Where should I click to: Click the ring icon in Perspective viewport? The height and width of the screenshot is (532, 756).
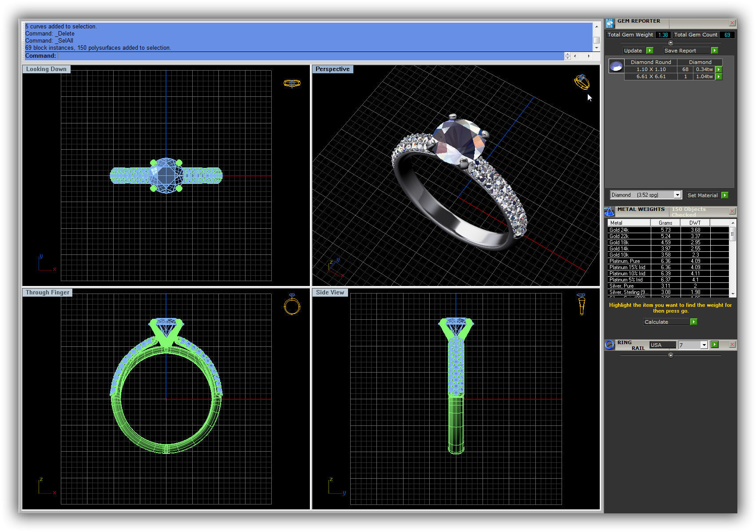pyautogui.click(x=582, y=82)
